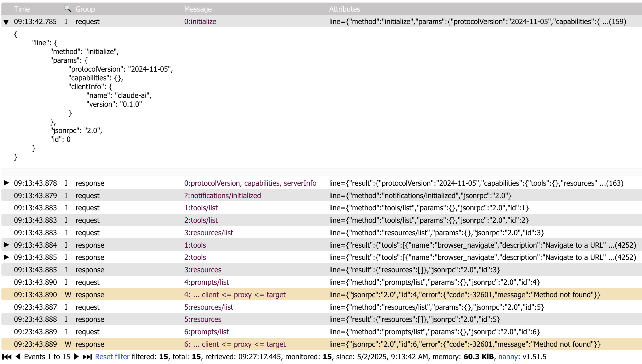Click the ?:notifications/initialized message

pyautogui.click(x=222, y=196)
